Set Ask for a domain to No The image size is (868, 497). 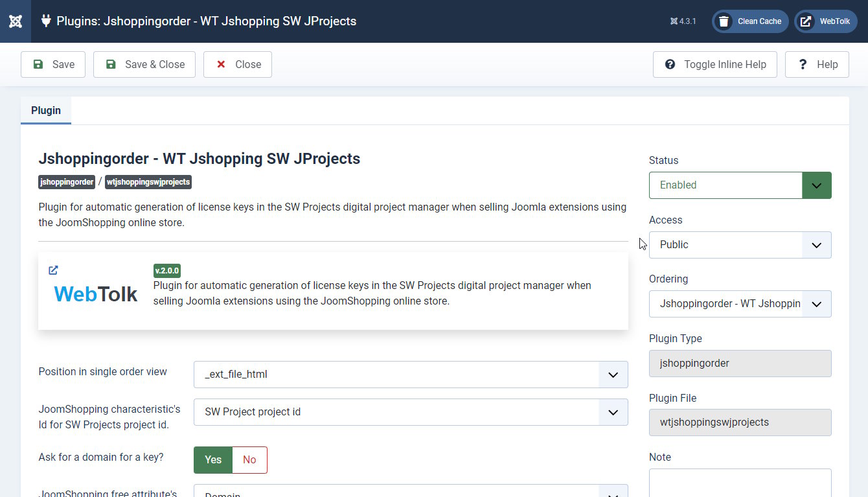pyautogui.click(x=249, y=459)
